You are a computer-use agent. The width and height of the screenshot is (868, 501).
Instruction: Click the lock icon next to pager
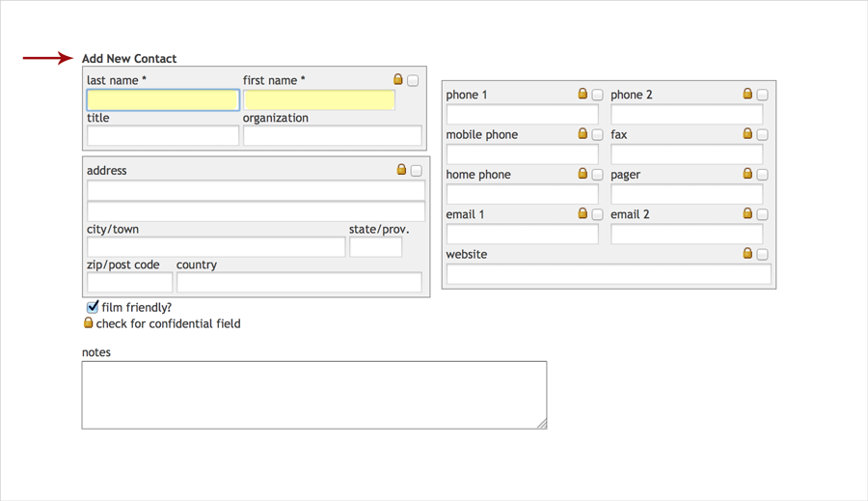pyautogui.click(x=747, y=174)
